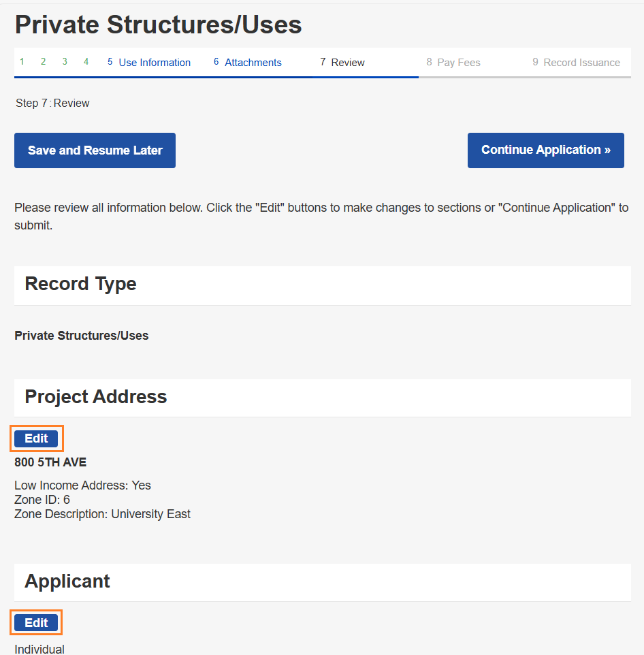The image size is (644, 655).
Task: Click the Low Income Address line
Action: [82, 485]
